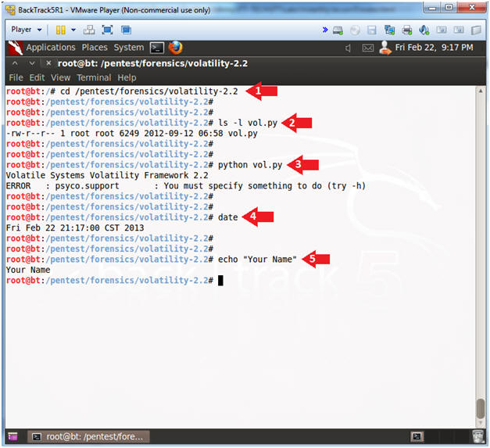This screenshot has height=448, width=490.
Task: Click the terminal window up-caret button
Action: pyautogui.click(x=15, y=63)
